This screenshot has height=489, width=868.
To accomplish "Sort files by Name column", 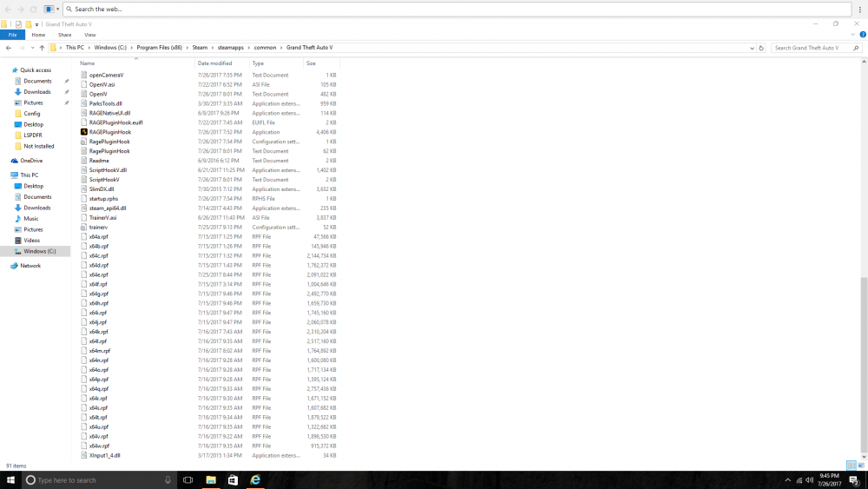I will [135, 63].
